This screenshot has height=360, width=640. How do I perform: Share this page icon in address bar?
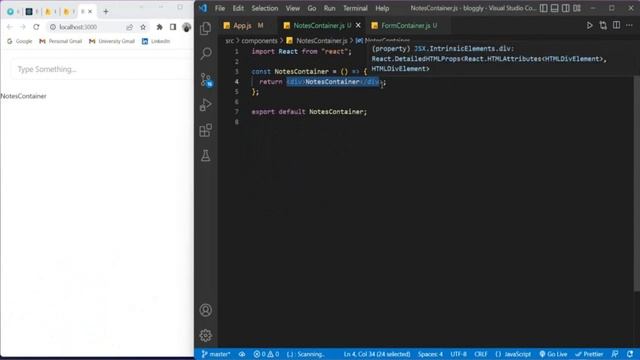[129, 27]
